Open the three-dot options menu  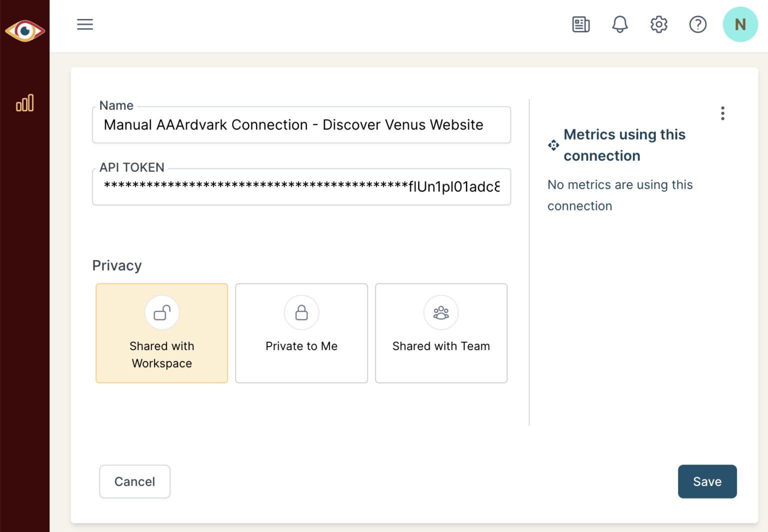[x=722, y=113]
